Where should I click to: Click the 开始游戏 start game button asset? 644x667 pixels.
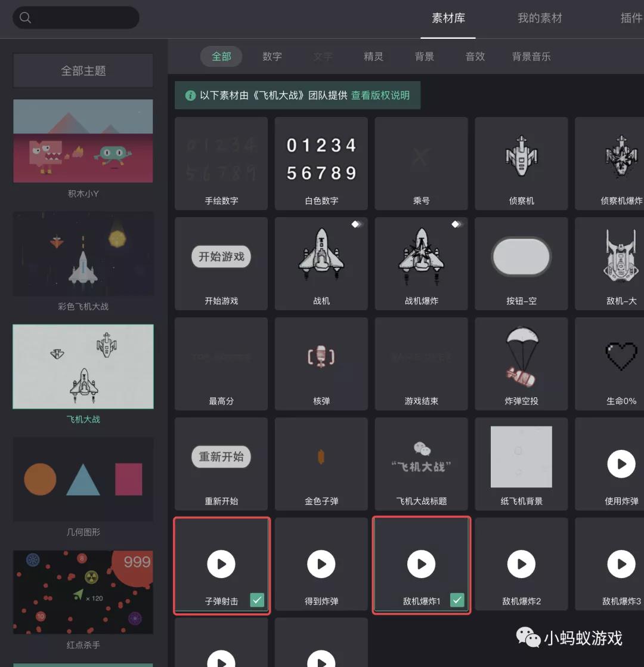[221, 257]
